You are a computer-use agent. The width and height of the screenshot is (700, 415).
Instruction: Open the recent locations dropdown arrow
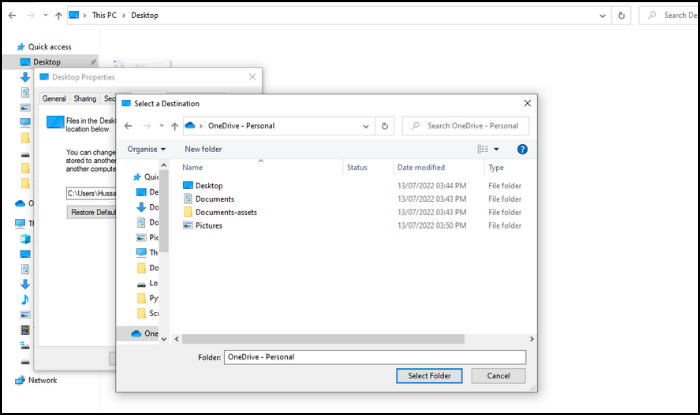point(160,126)
